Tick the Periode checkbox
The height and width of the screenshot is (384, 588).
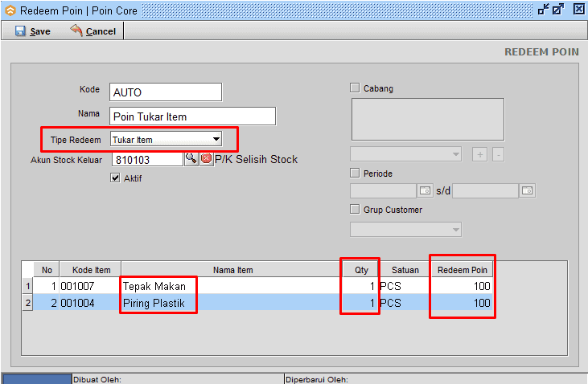355,174
